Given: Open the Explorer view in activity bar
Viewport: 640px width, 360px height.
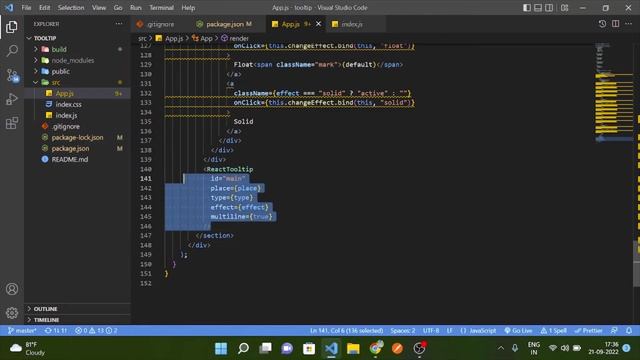Looking at the screenshot, I should click(12, 27).
